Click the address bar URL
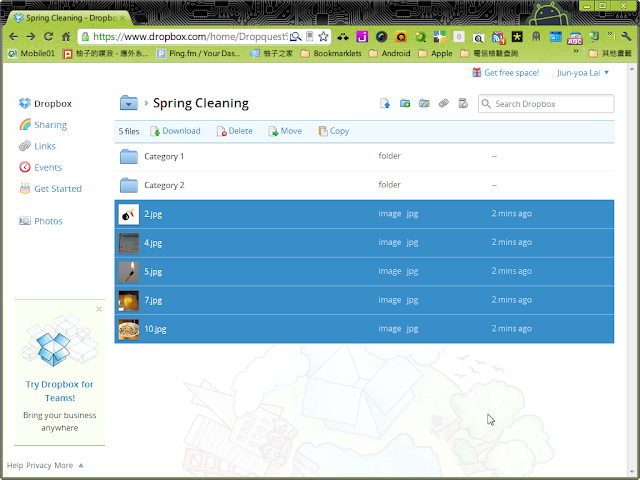 pos(190,37)
